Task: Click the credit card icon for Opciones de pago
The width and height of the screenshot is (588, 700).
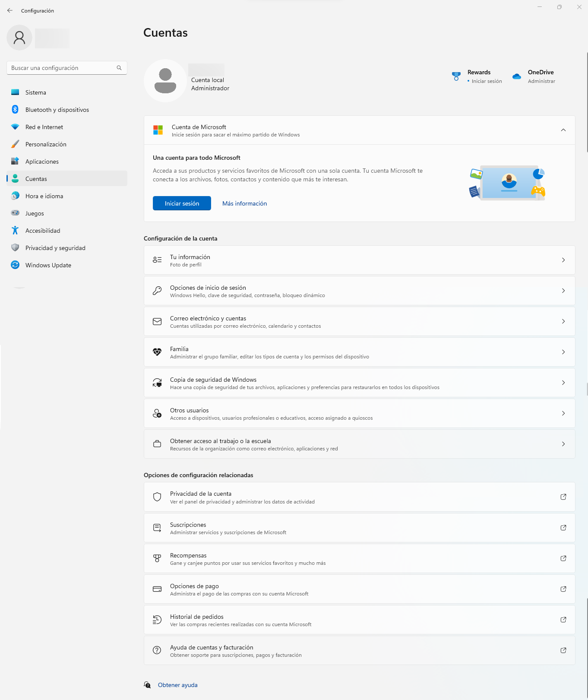Action: point(157,589)
